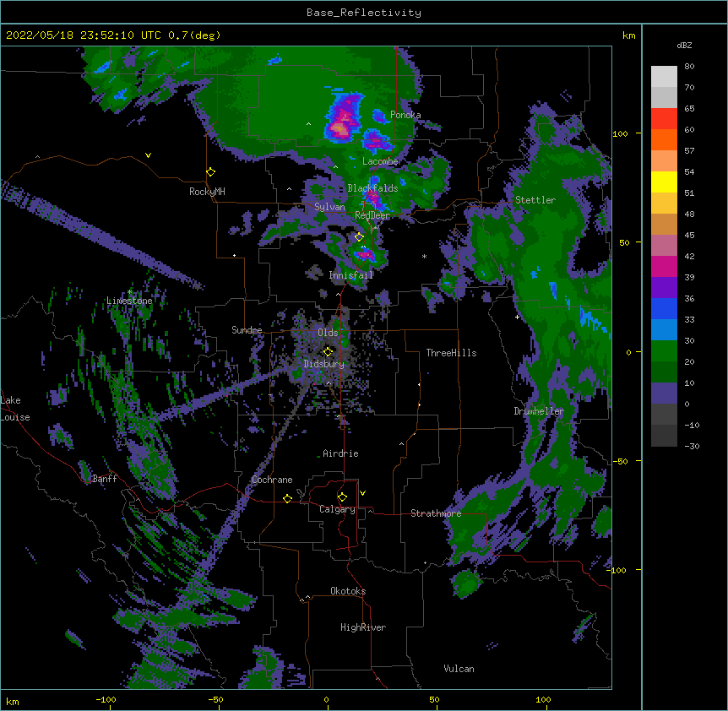The height and width of the screenshot is (711, 728).
Task: Click the Sundre label
Action: [x=247, y=330]
